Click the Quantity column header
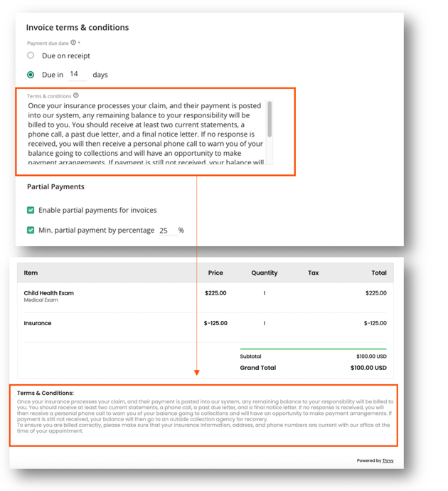Viewport: 448px width, 491px height. point(264,273)
